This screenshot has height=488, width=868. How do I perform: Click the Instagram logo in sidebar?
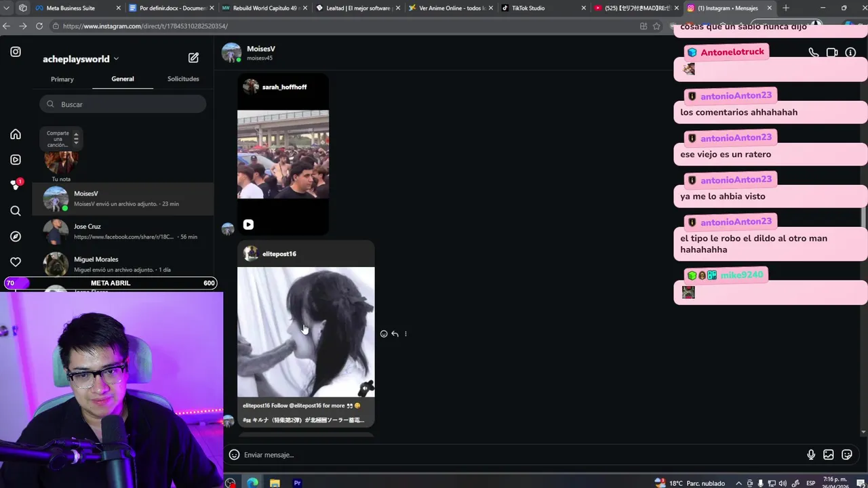16,52
